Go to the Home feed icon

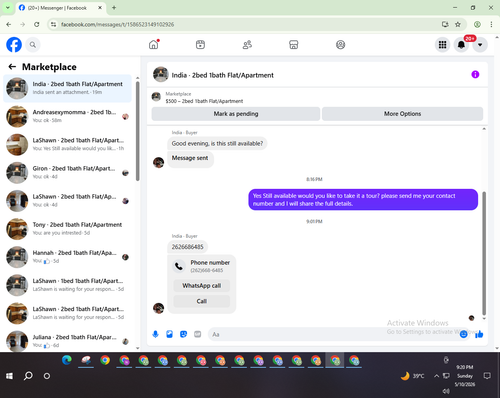(x=154, y=44)
